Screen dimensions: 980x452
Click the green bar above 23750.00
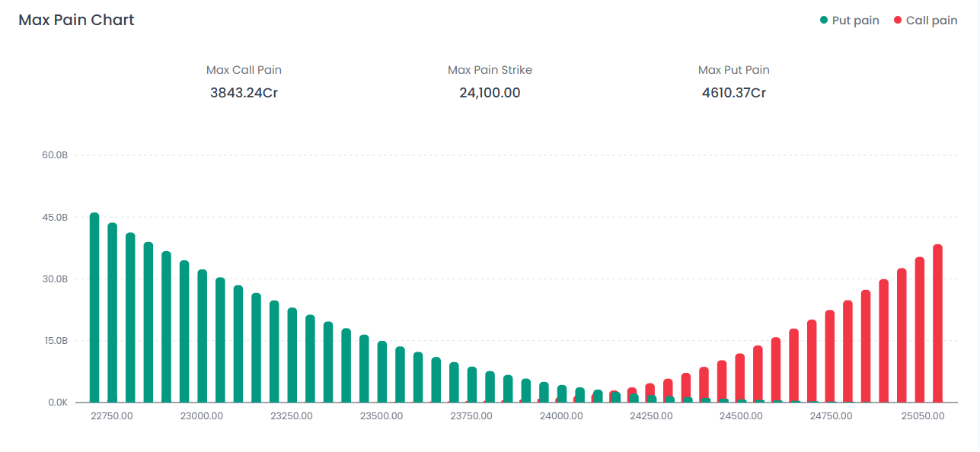471,384
